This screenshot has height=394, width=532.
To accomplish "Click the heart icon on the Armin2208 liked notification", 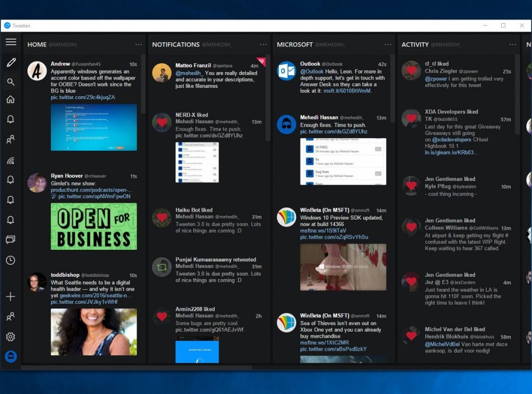I will [162, 316].
